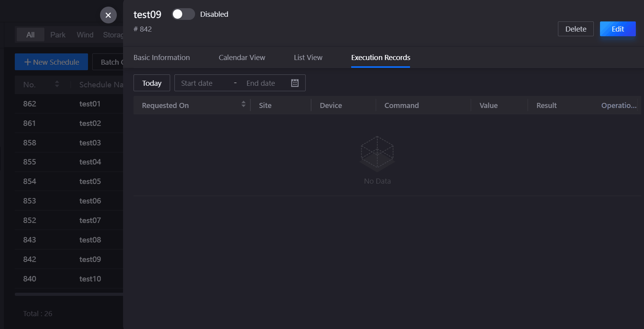Click the horizontal scrollbar under schedule list
The image size is (644, 329).
(69, 294)
